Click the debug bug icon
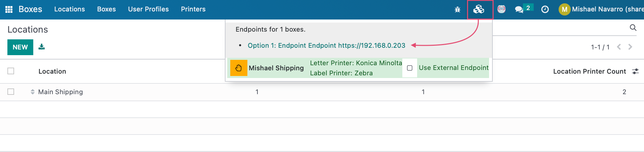This screenshot has height=152, width=644. (x=457, y=9)
